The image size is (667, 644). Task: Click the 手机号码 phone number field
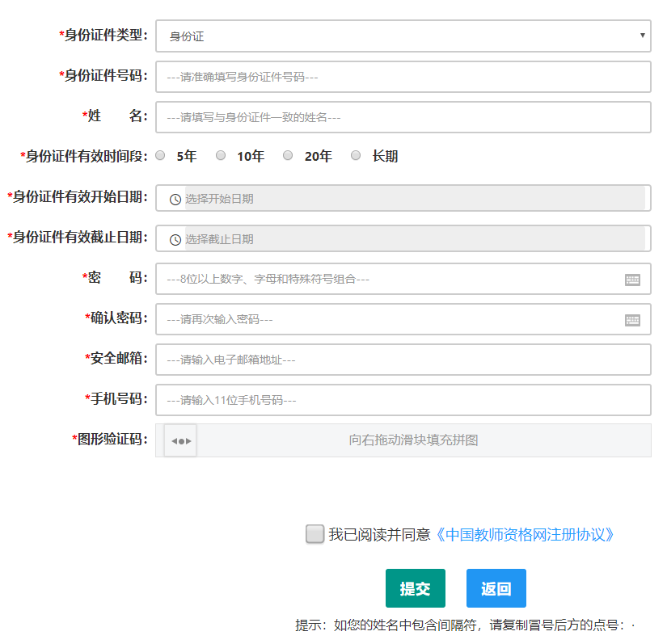click(x=403, y=400)
